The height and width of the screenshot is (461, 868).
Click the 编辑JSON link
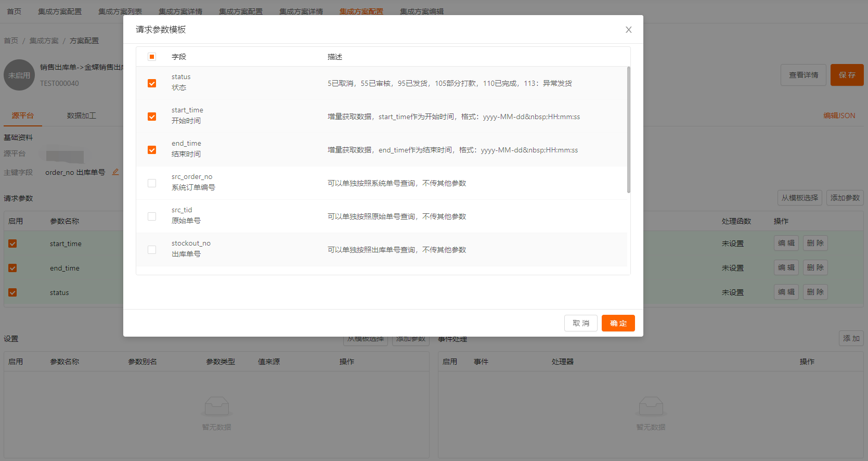[839, 116]
